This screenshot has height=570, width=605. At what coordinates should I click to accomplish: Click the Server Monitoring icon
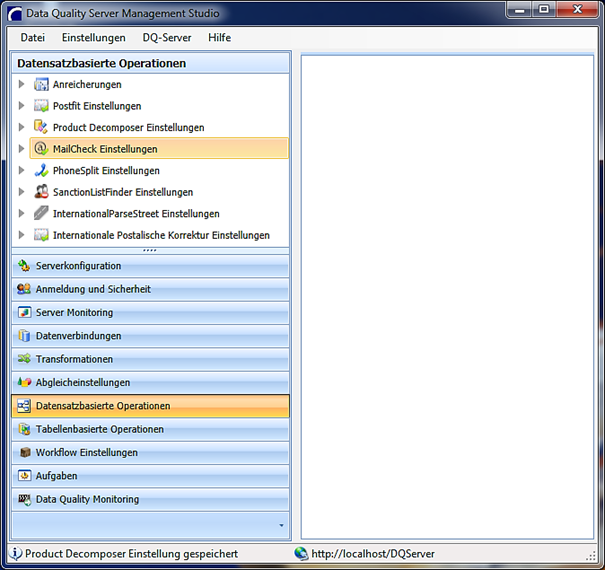pyautogui.click(x=25, y=312)
